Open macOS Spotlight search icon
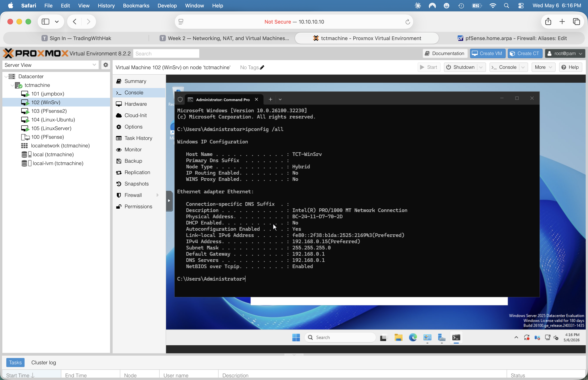The image size is (588, 380). point(506,6)
